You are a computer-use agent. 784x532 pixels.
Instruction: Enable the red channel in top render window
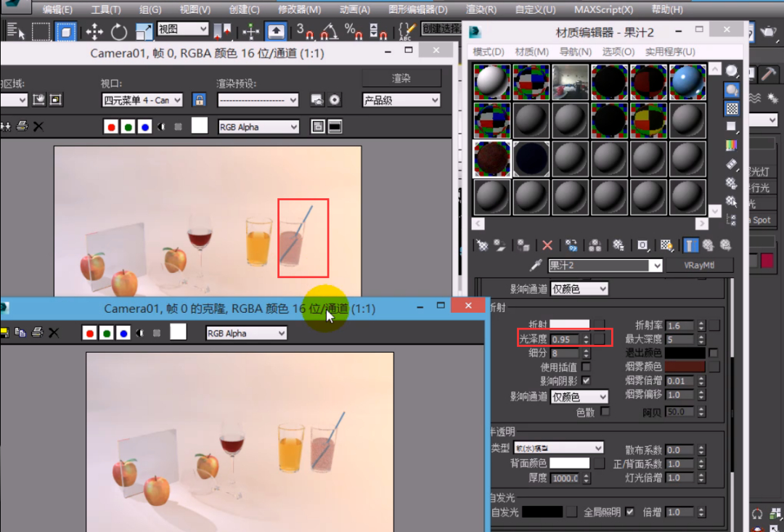click(111, 127)
